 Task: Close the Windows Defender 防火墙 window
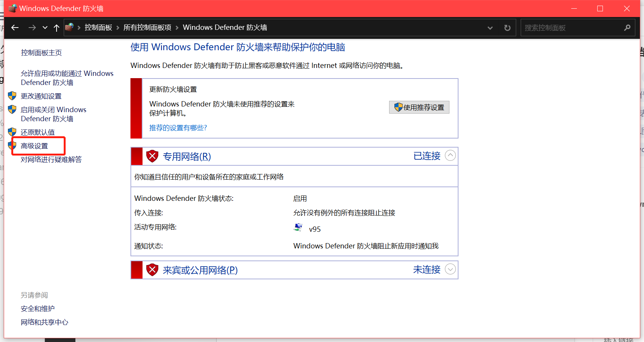coord(627,8)
